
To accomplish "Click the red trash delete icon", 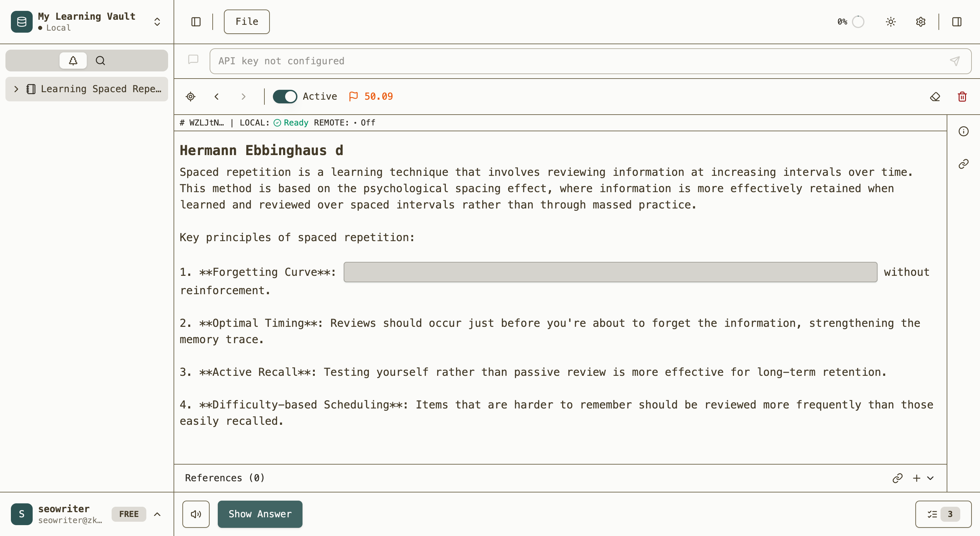I will coord(962,97).
